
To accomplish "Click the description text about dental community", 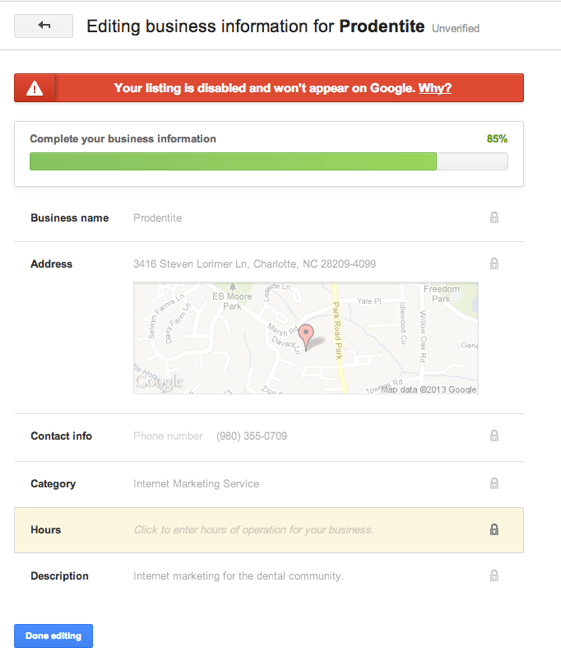I will point(239,576).
